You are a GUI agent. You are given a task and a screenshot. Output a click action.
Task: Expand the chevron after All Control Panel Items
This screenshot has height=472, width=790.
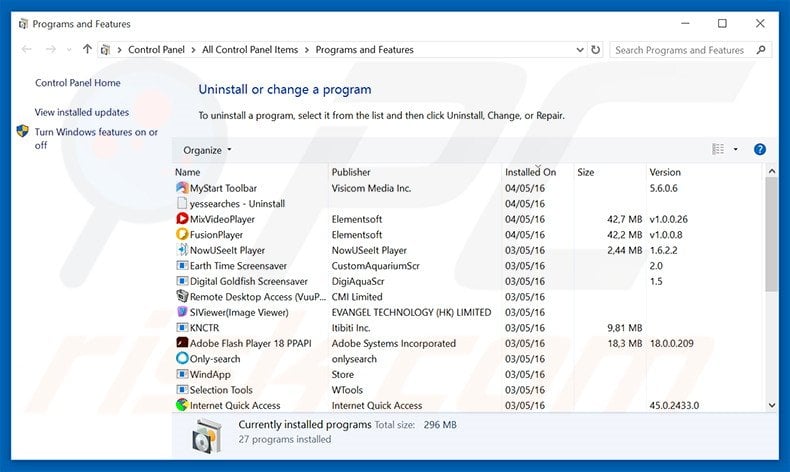(x=306, y=50)
